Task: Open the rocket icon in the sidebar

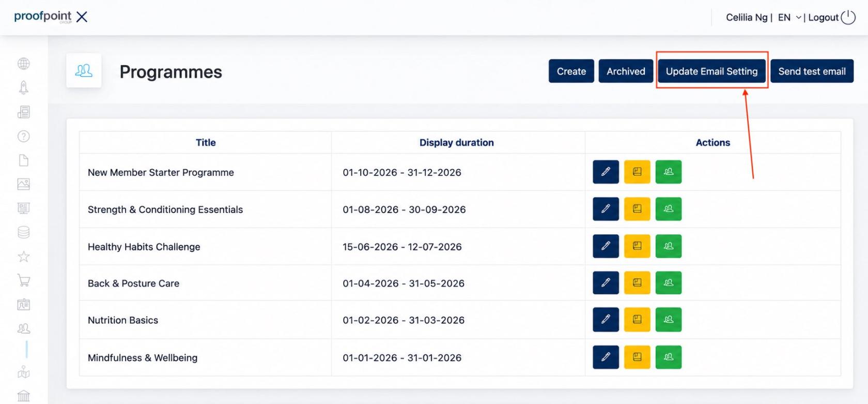Action: click(x=23, y=87)
